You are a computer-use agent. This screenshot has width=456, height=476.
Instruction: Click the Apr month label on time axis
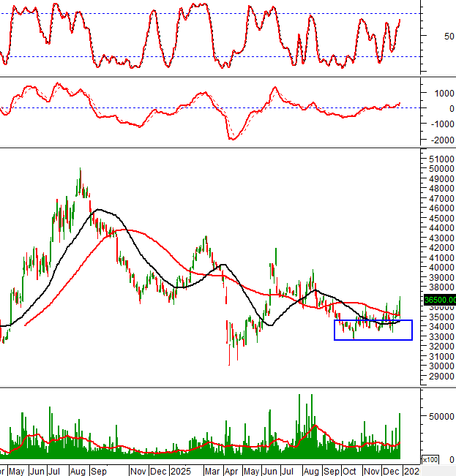(x=232, y=472)
